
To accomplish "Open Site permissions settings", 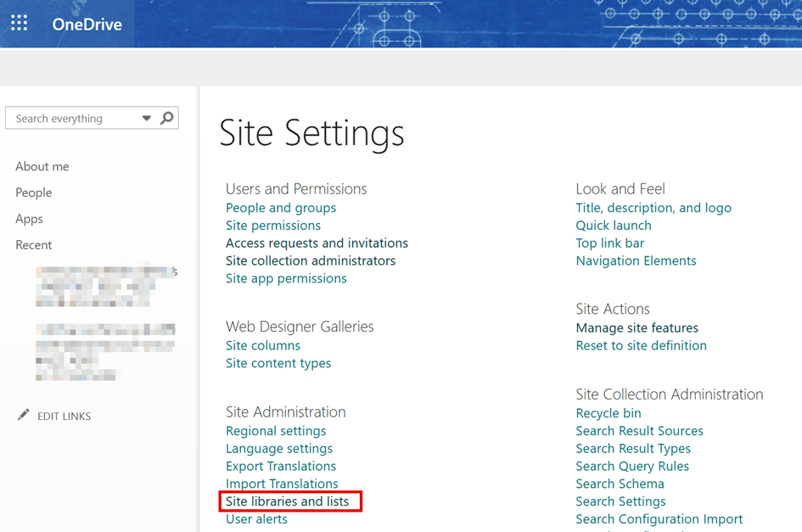I will tap(273, 225).
